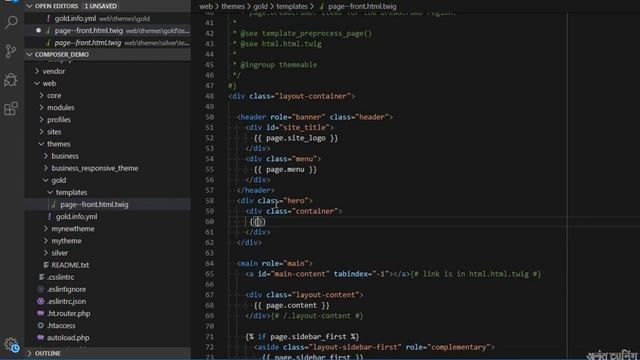640x360 pixels.
Task: Click line number 64 in the gutter
Action: pos(209,263)
